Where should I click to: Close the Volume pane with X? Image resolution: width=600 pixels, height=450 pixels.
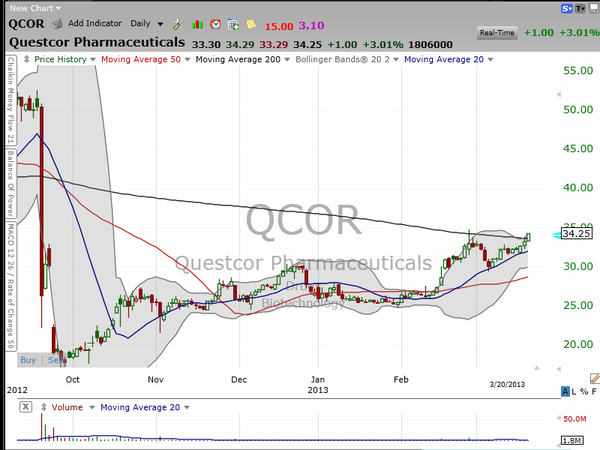point(26,407)
